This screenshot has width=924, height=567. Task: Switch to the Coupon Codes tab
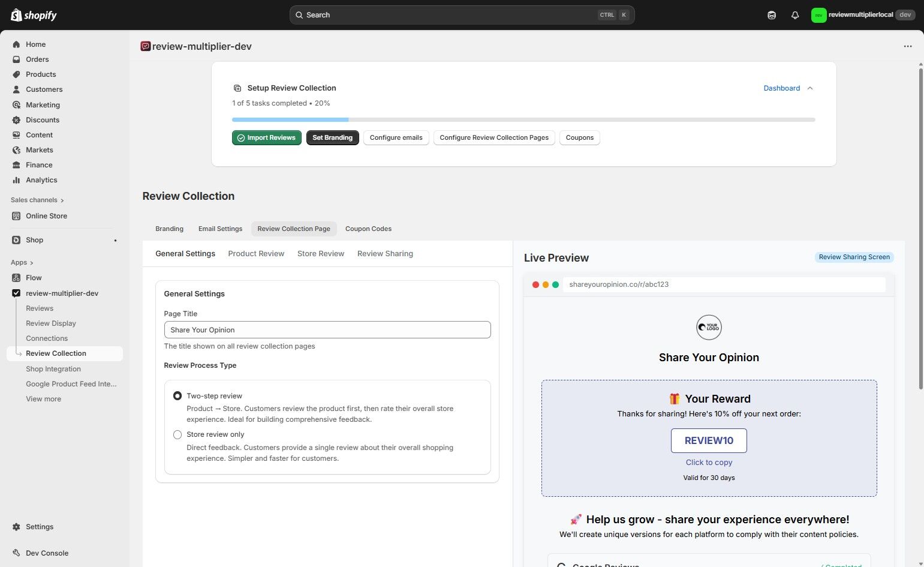click(x=368, y=229)
